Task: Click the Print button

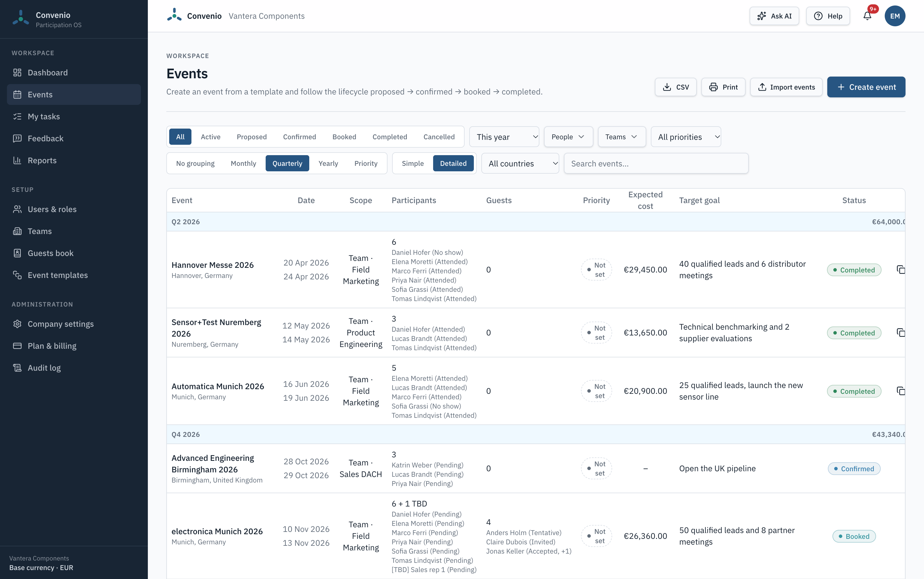Action: pyautogui.click(x=723, y=87)
